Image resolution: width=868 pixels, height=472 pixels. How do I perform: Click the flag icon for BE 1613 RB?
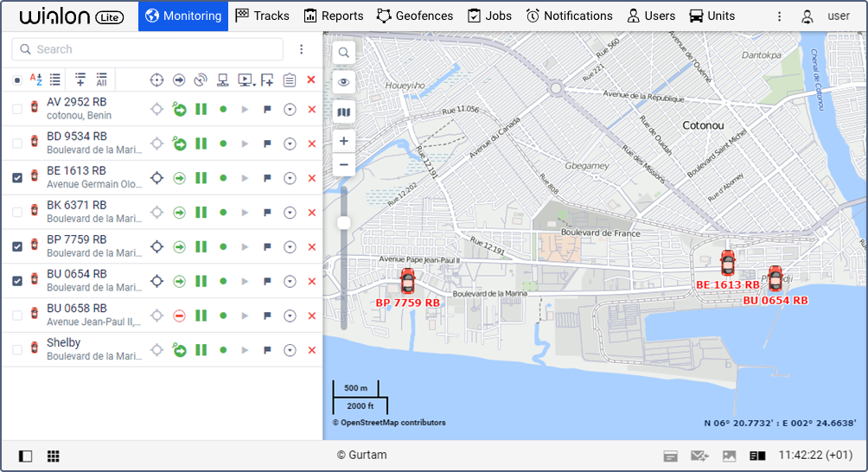[x=267, y=178]
